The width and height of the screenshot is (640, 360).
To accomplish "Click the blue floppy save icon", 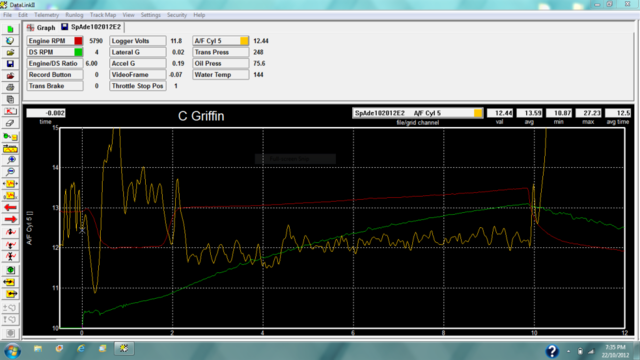I will click(11, 64).
